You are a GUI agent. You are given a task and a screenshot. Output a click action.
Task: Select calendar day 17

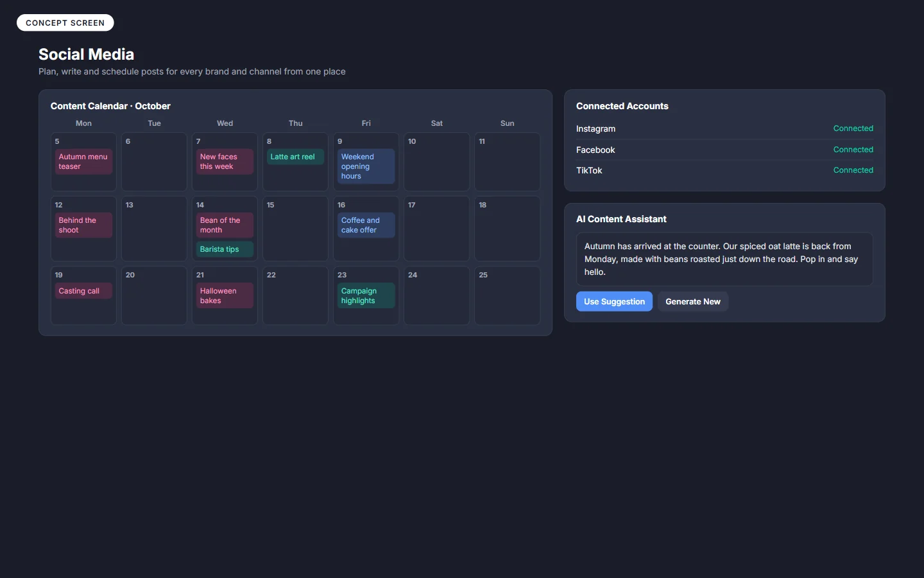[436, 229]
